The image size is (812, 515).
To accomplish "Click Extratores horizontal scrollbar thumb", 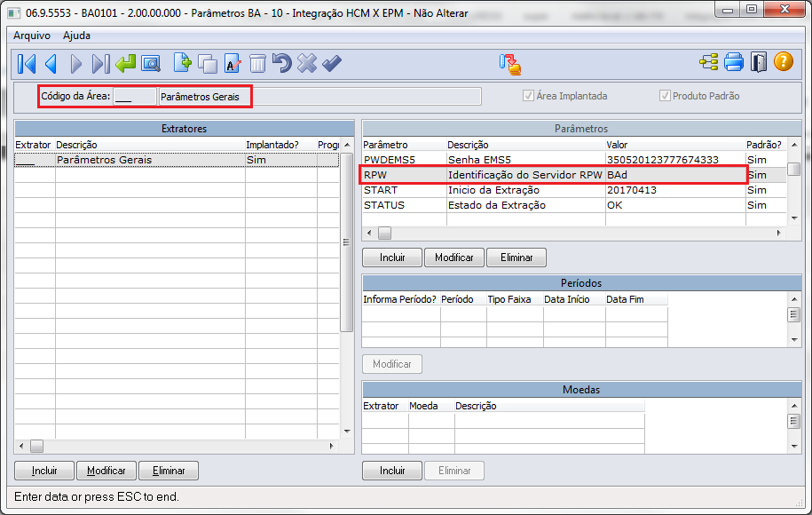I will click(36, 446).
